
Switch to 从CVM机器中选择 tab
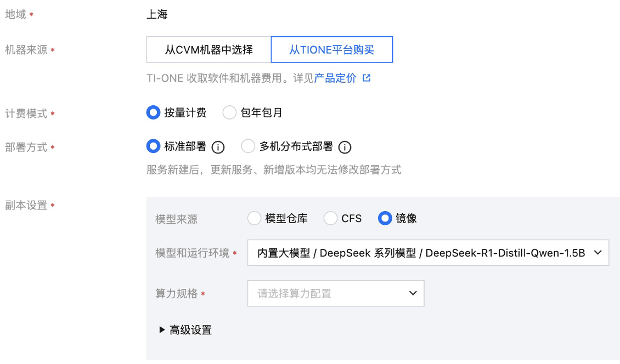point(209,50)
